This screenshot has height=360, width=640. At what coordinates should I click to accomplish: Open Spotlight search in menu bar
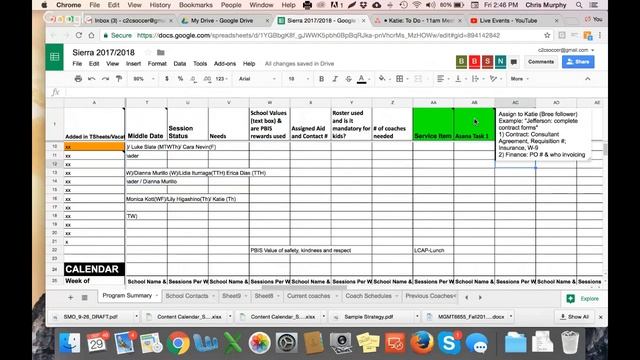(x=579, y=5)
